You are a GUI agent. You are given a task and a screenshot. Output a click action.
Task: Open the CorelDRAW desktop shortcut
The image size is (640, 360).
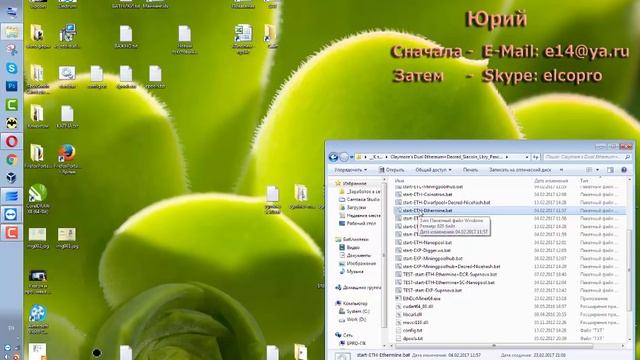tap(38, 198)
